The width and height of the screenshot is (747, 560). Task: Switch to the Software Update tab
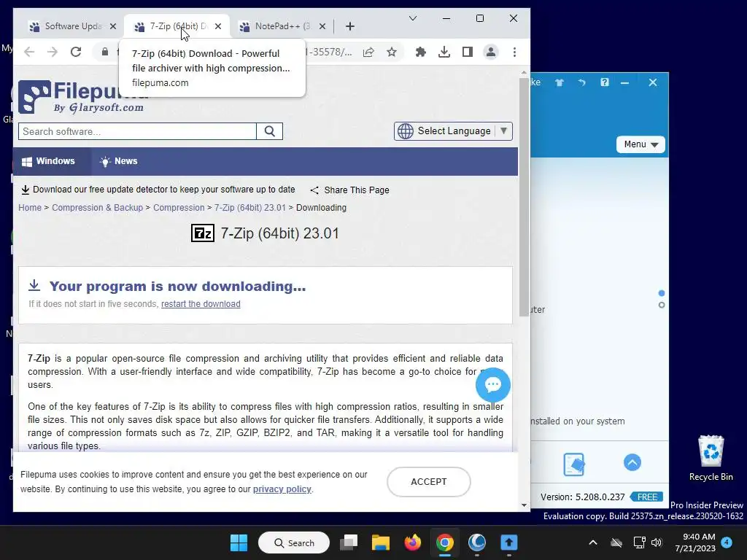(x=71, y=26)
